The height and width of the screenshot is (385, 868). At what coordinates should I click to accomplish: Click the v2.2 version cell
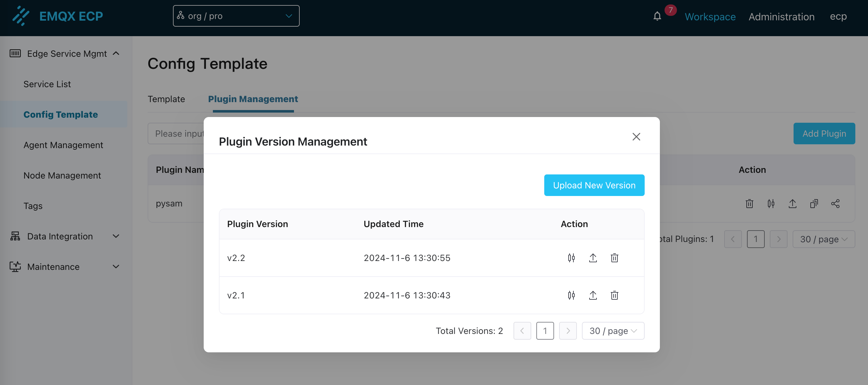236,258
